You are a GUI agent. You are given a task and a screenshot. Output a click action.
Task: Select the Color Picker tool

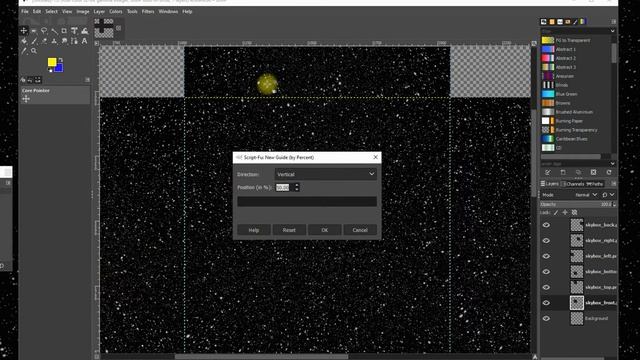(24, 51)
